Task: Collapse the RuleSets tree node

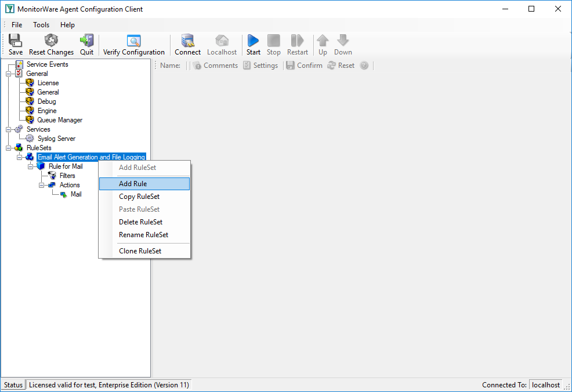Action: (x=8, y=148)
